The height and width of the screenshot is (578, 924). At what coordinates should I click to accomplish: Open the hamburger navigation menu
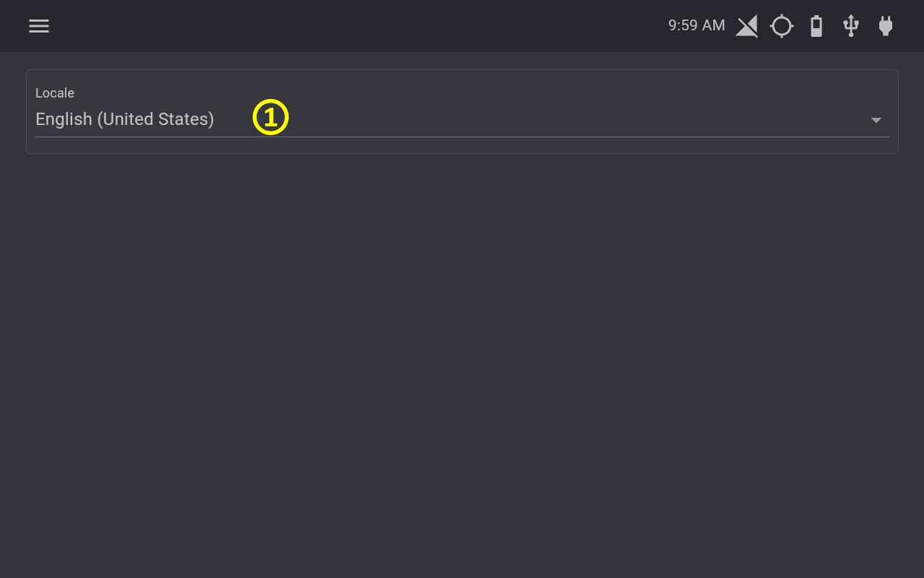39,26
